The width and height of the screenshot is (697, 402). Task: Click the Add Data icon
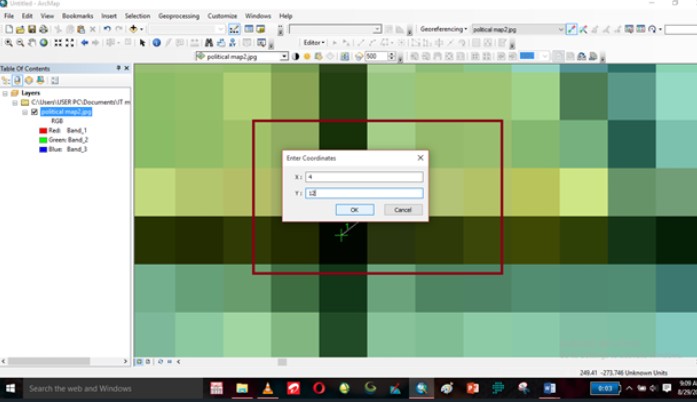coord(133,29)
